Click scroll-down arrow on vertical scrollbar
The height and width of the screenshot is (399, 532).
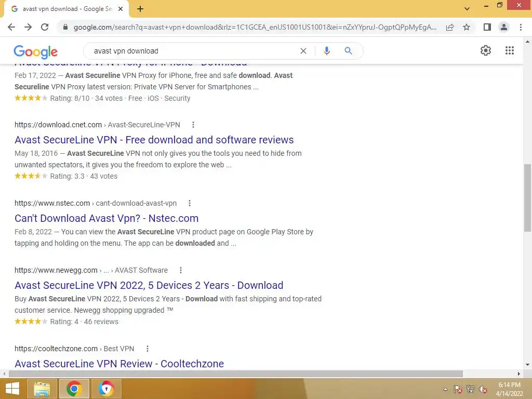pyautogui.click(x=527, y=365)
